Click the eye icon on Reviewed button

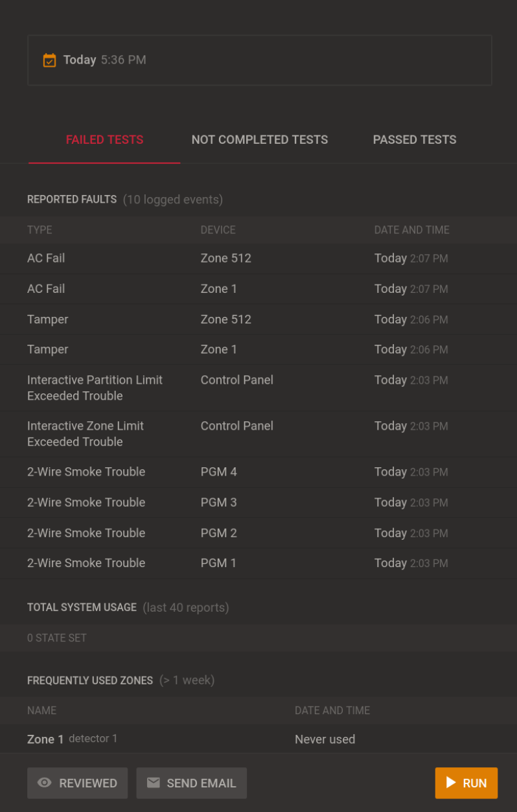click(x=44, y=783)
